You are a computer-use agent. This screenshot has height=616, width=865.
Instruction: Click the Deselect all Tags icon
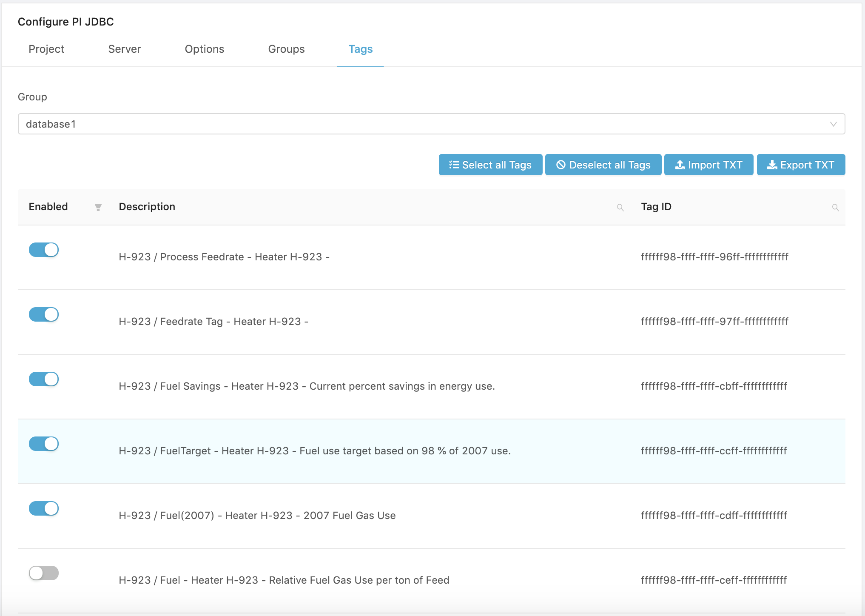point(558,165)
